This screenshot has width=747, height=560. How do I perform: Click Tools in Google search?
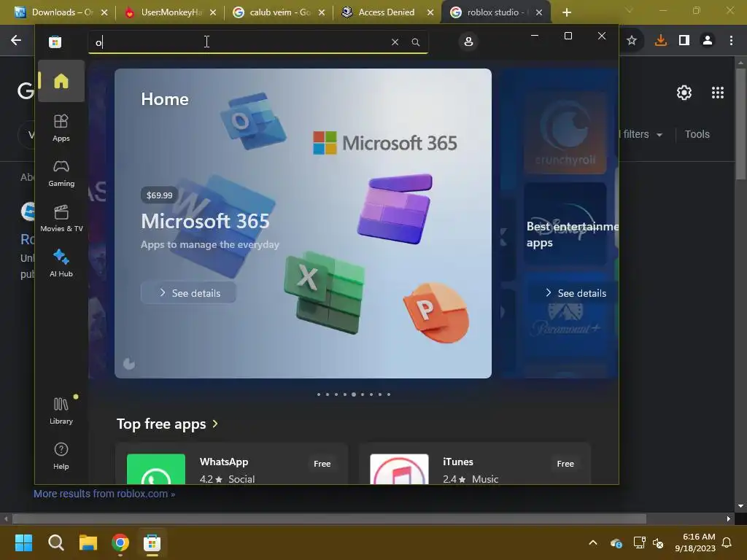(x=697, y=134)
